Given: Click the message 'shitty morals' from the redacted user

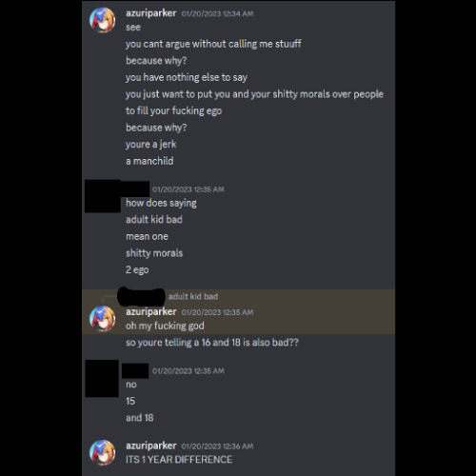Looking at the screenshot, I should (154, 253).
